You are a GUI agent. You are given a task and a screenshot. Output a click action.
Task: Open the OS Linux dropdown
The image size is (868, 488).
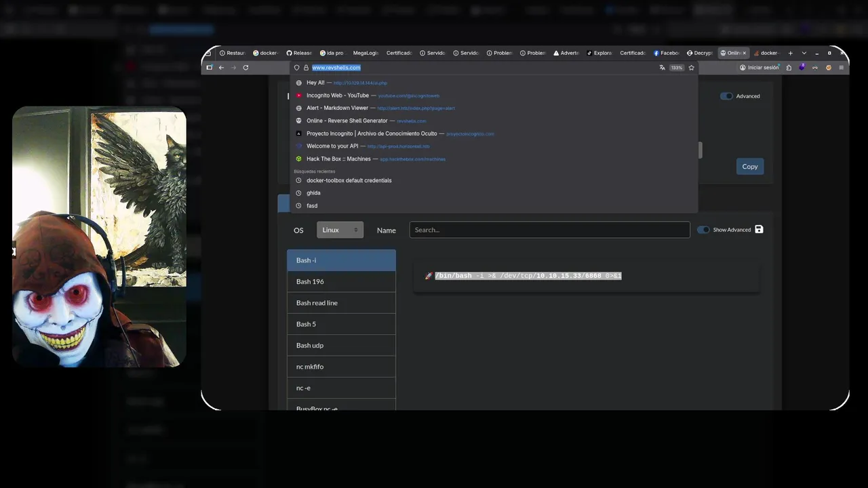pos(340,230)
